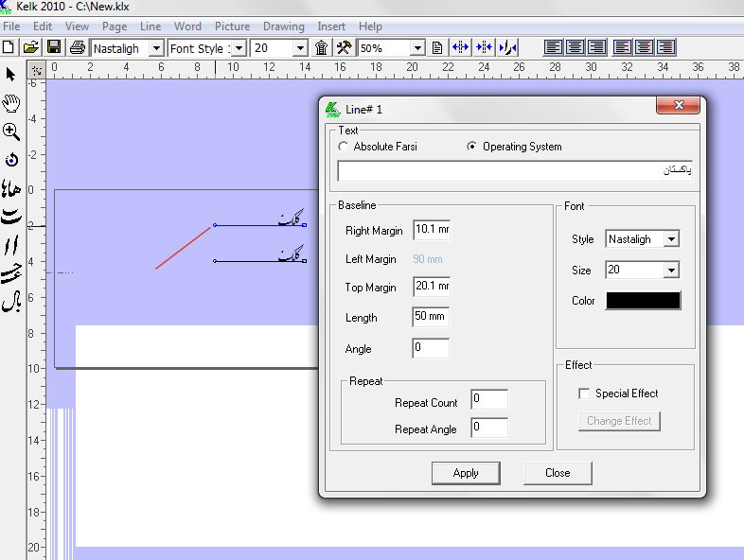
Task: Click the Top Margin field
Action: pyautogui.click(x=432, y=287)
